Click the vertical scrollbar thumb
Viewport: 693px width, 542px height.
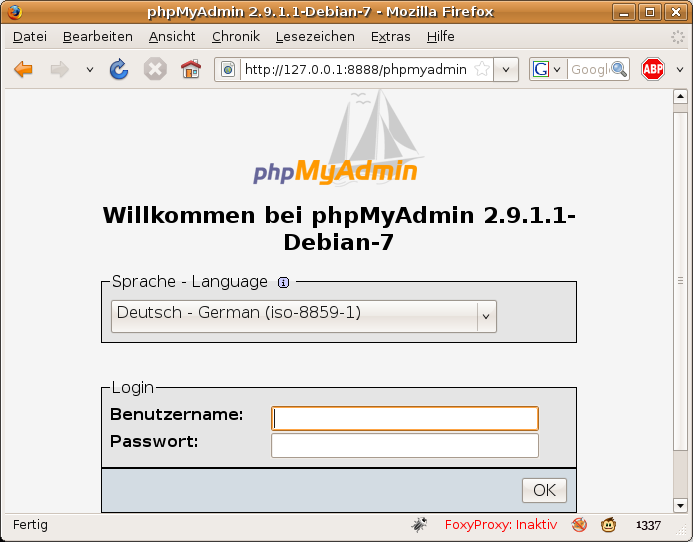tap(680, 281)
